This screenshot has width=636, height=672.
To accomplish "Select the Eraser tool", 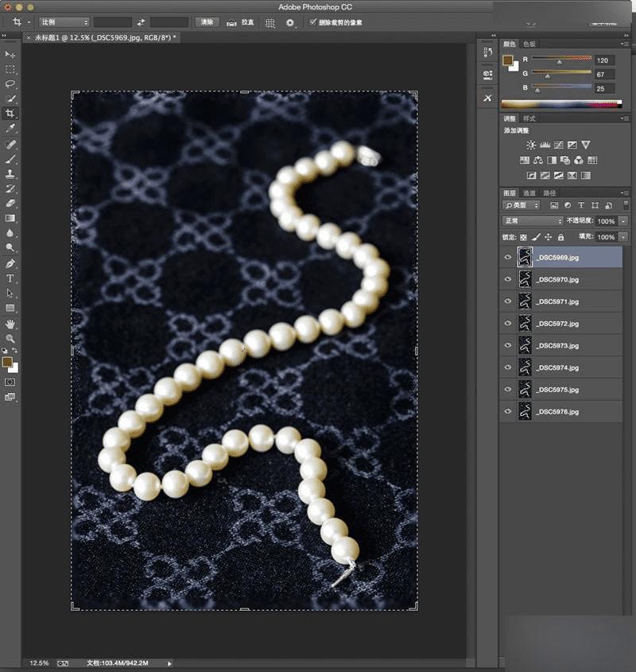I will 10,203.
